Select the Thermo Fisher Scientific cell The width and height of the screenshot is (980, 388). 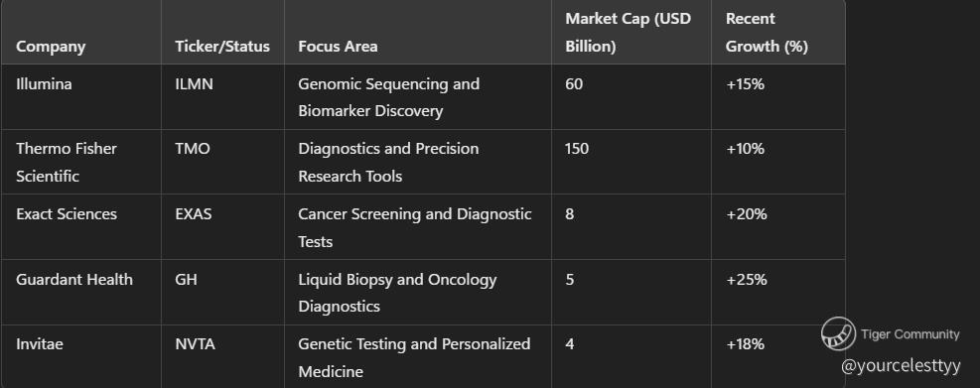coord(67,163)
